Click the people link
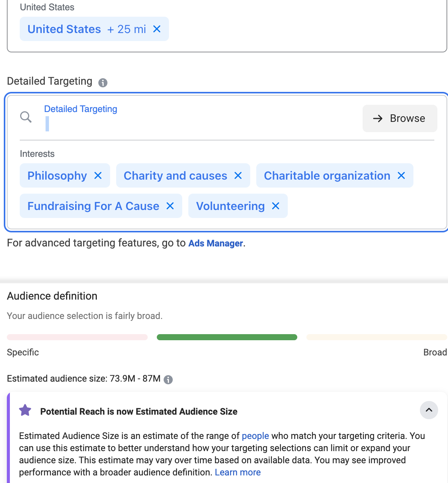Screen dimensions: 448x483 tap(255, 436)
